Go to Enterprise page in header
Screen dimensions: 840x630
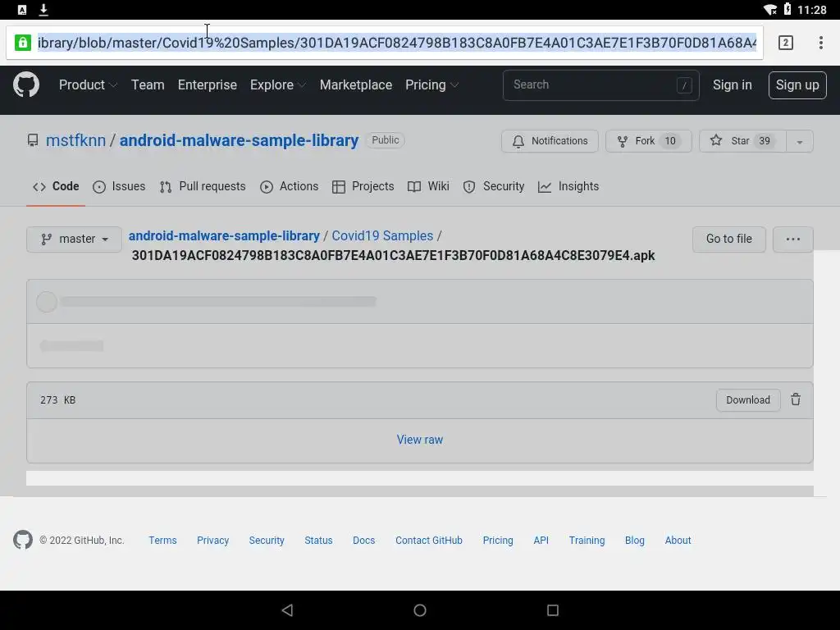pyautogui.click(x=207, y=84)
